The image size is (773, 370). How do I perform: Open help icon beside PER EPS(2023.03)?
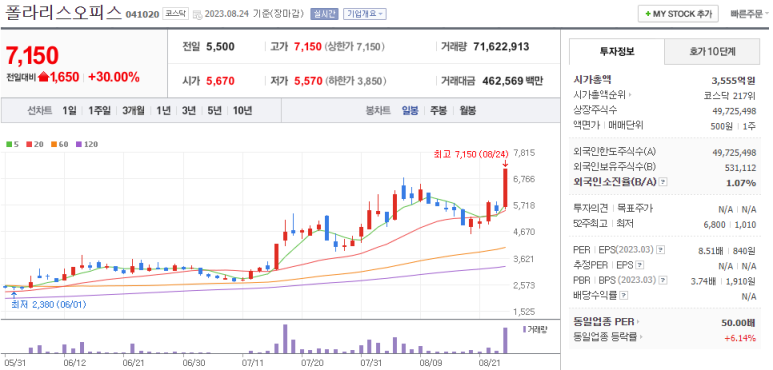click(x=662, y=250)
